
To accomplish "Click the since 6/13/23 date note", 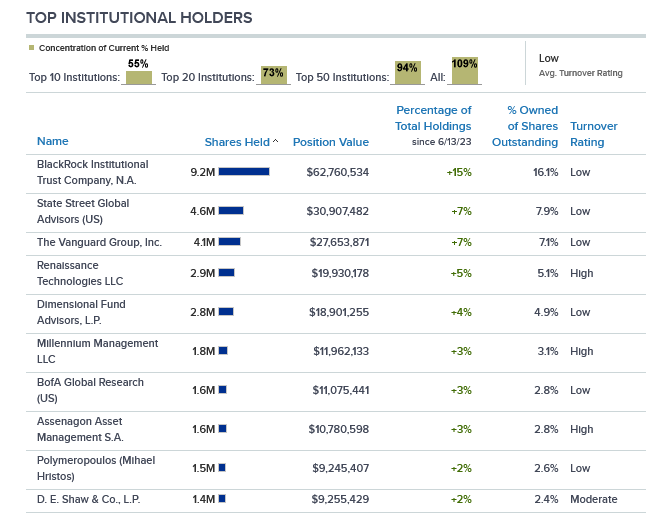I will coord(441,142).
